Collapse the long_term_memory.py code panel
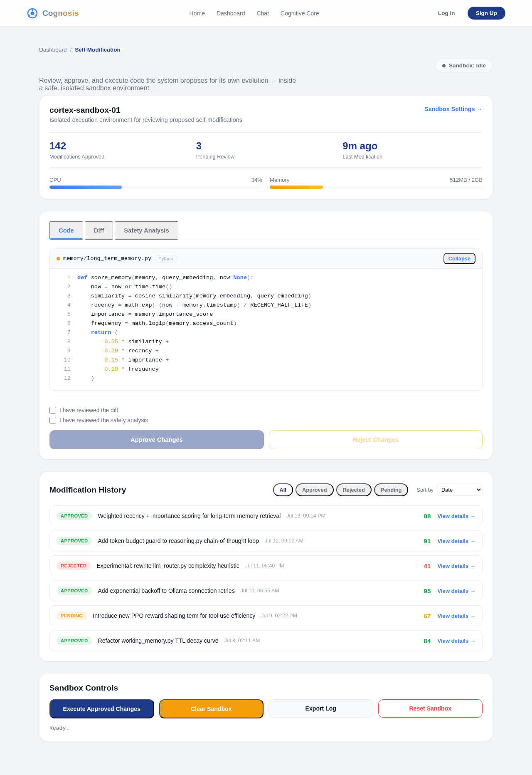532x775 pixels. coord(459,259)
